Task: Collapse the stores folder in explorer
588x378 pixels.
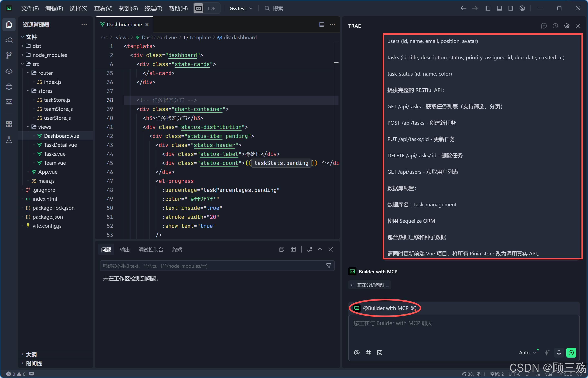Action: click(28, 91)
